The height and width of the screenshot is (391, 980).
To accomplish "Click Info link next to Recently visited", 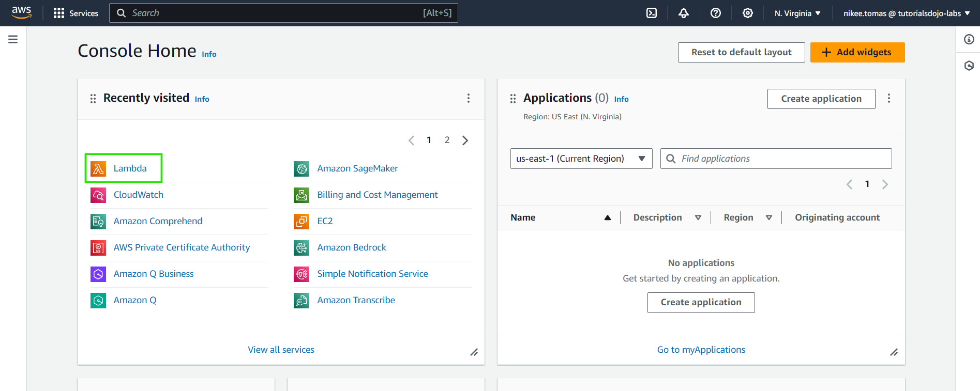I will tap(202, 99).
